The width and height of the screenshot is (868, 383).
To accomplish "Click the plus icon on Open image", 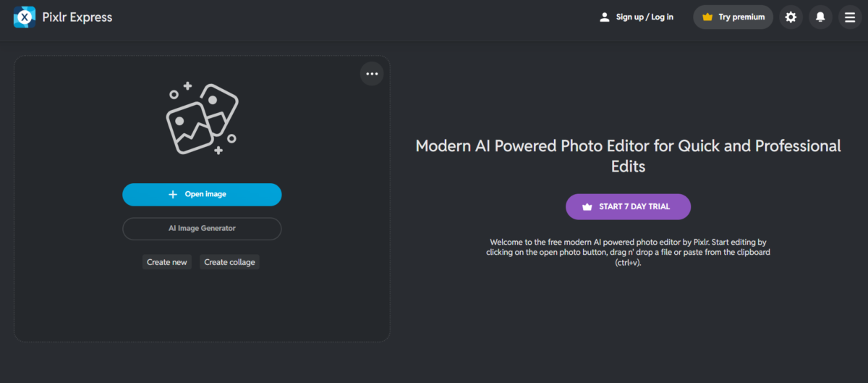I will [173, 195].
